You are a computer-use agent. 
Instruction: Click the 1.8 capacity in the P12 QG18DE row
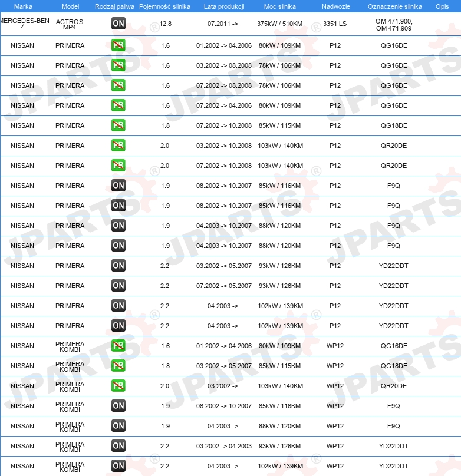pyautogui.click(x=165, y=125)
